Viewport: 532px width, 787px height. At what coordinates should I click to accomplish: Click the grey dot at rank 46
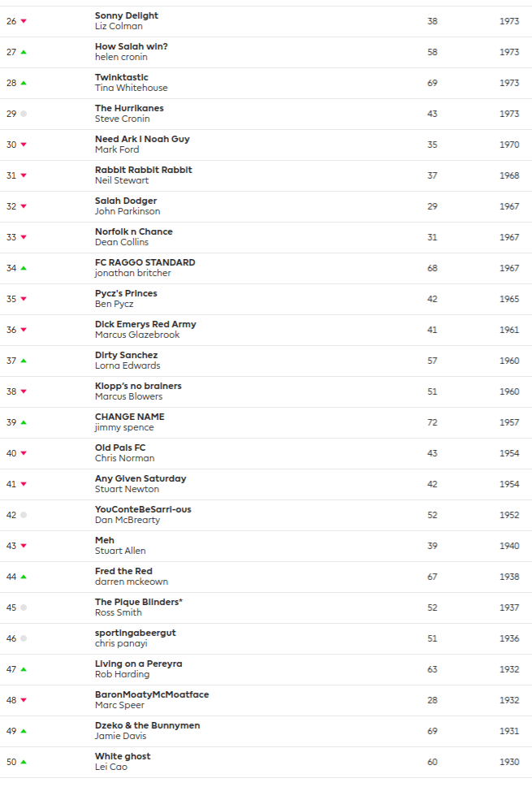coord(24,638)
